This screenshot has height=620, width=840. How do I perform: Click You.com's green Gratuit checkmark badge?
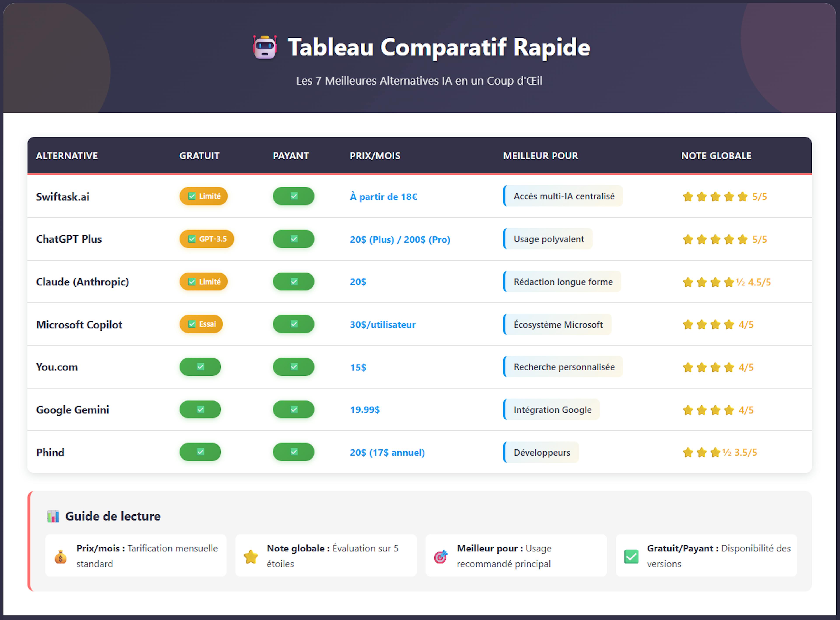point(200,367)
